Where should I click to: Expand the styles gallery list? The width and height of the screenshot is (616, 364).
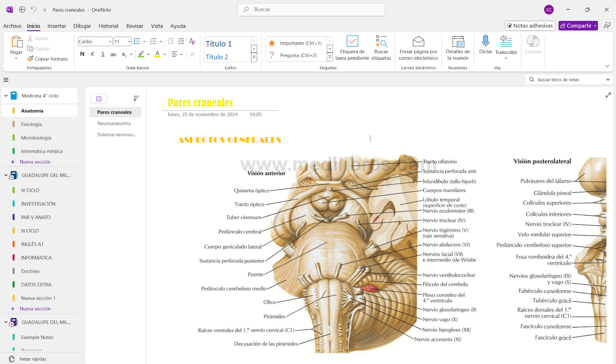pos(254,58)
